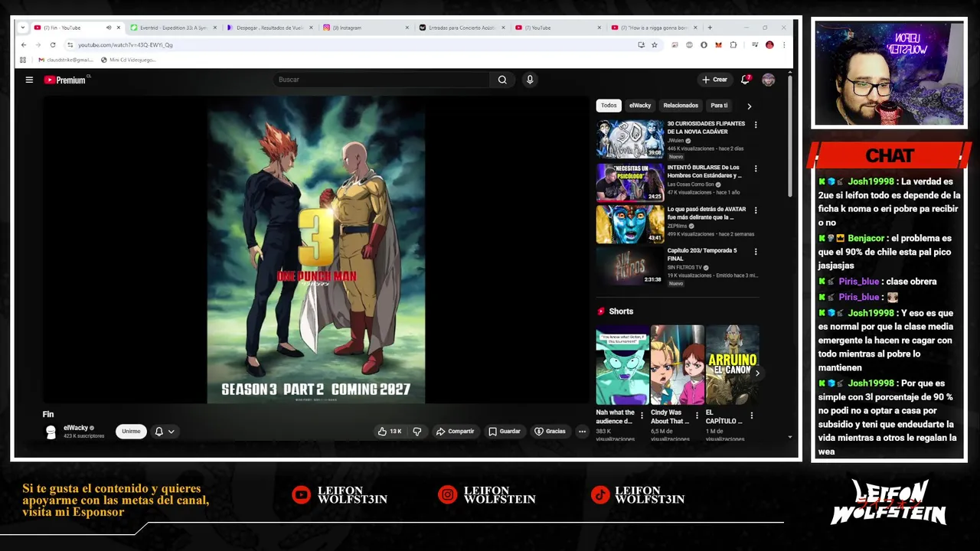Open the tab search dropdown arrow
The height and width of the screenshot is (551, 980).
[x=22, y=28]
